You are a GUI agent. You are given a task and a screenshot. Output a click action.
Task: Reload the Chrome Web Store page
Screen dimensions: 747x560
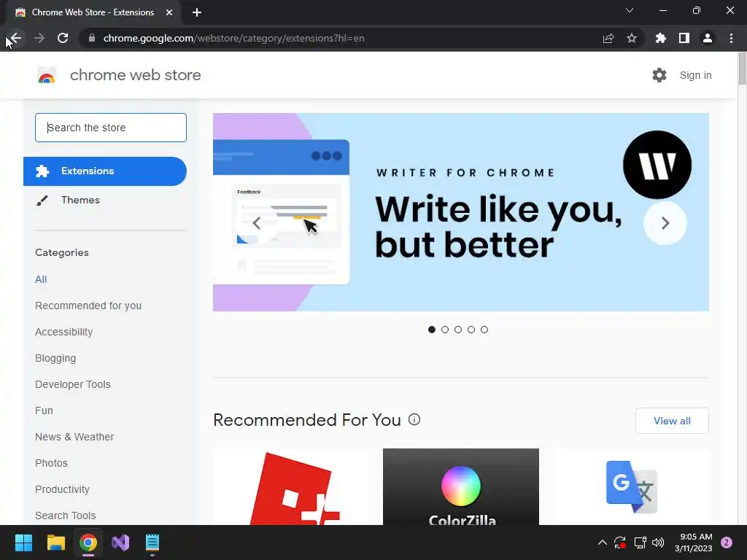63,38
